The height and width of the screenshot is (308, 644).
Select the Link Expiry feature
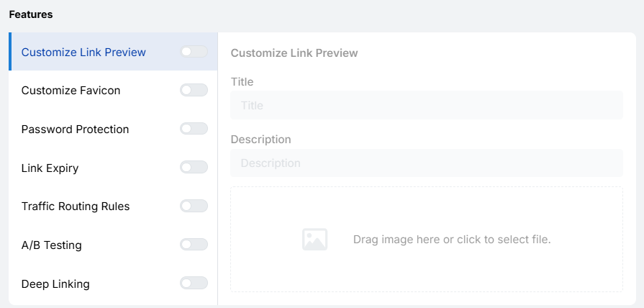[x=50, y=168]
